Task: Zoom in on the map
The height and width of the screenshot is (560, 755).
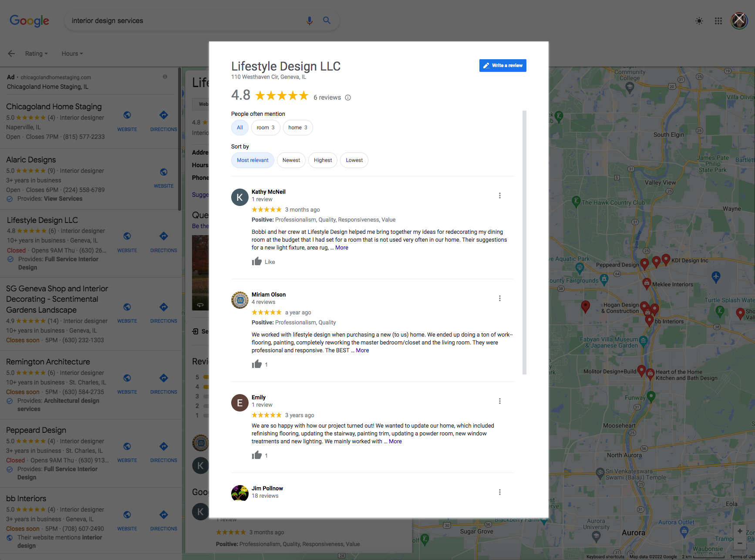Action: coord(740,531)
